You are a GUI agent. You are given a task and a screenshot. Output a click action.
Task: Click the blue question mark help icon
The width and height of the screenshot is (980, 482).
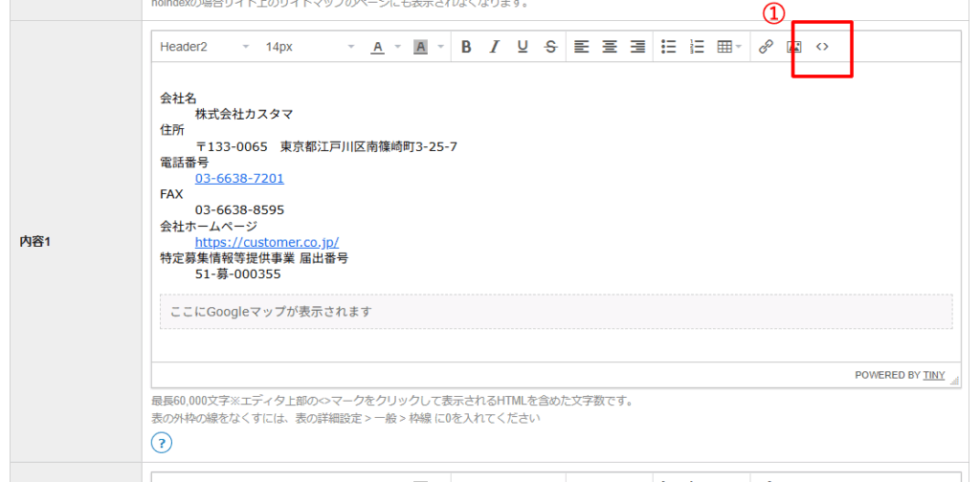tap(162, 442)
